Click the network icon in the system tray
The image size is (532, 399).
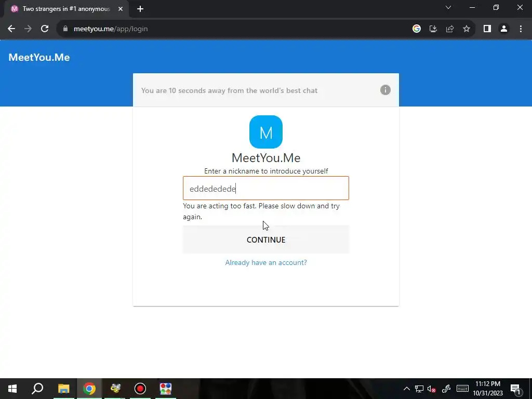(x=419, y=389)
